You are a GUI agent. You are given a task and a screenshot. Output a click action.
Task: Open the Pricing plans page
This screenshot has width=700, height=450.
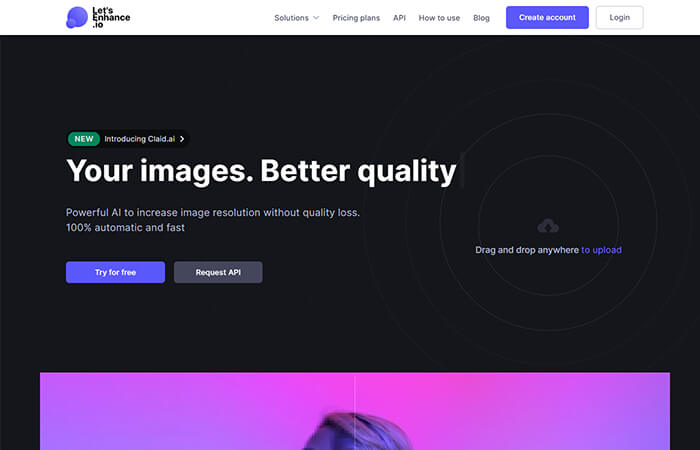click(x=356, y=18)
